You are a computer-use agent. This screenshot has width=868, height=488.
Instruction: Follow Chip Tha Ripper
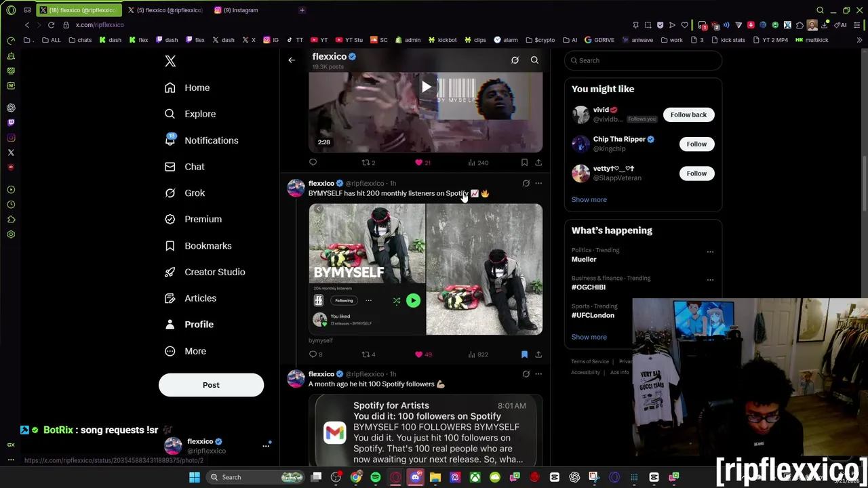tap(696, 144)
